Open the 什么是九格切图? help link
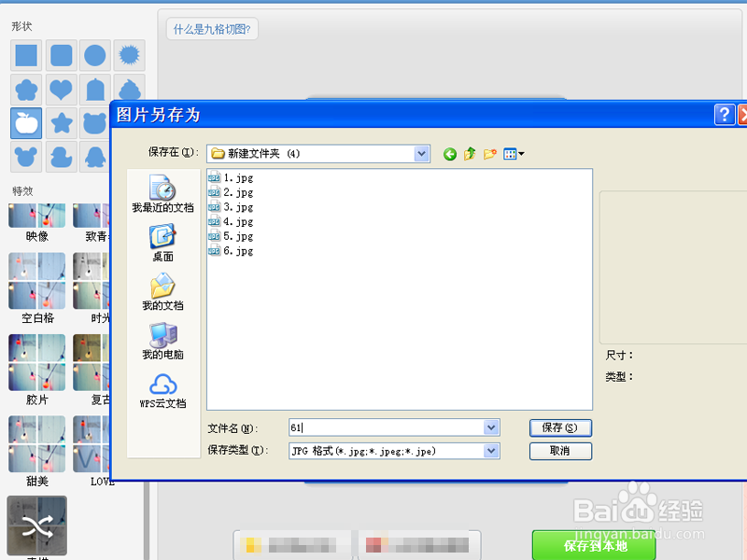This screenshot has height=560, width=747. 212,29
